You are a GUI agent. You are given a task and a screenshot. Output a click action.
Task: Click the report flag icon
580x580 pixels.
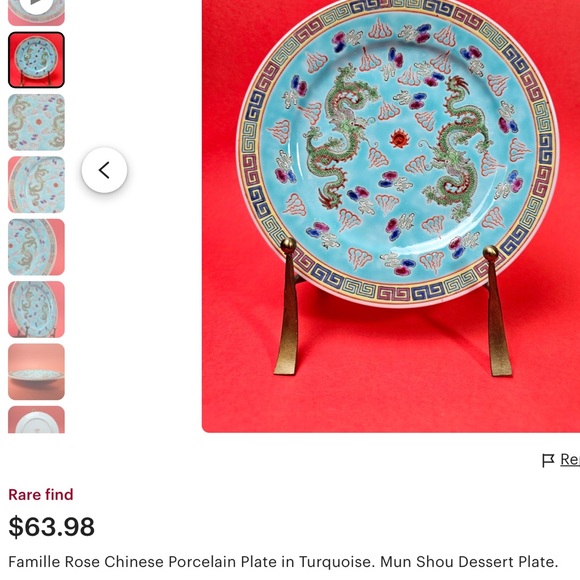click(548, 460)
